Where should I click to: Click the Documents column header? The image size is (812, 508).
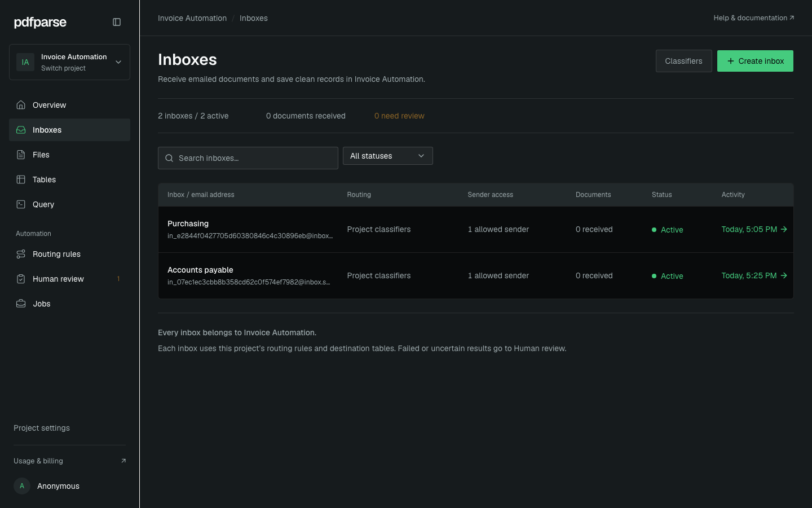[593, 195]
